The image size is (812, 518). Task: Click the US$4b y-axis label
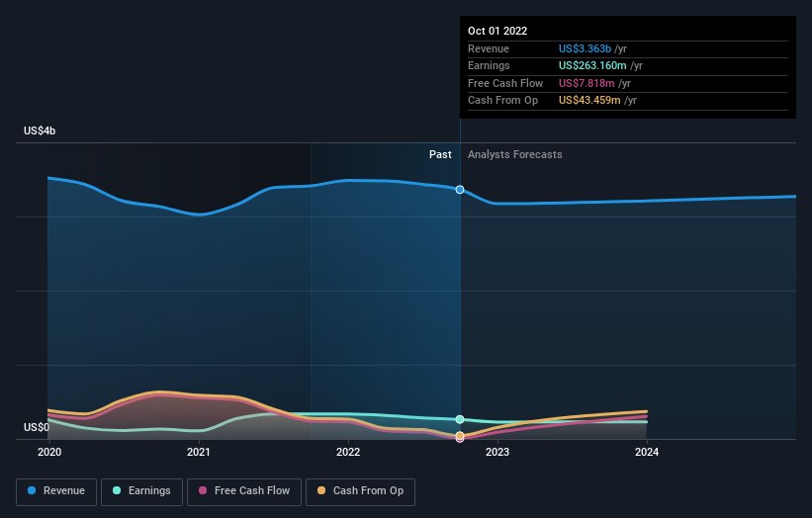point(40,130)
